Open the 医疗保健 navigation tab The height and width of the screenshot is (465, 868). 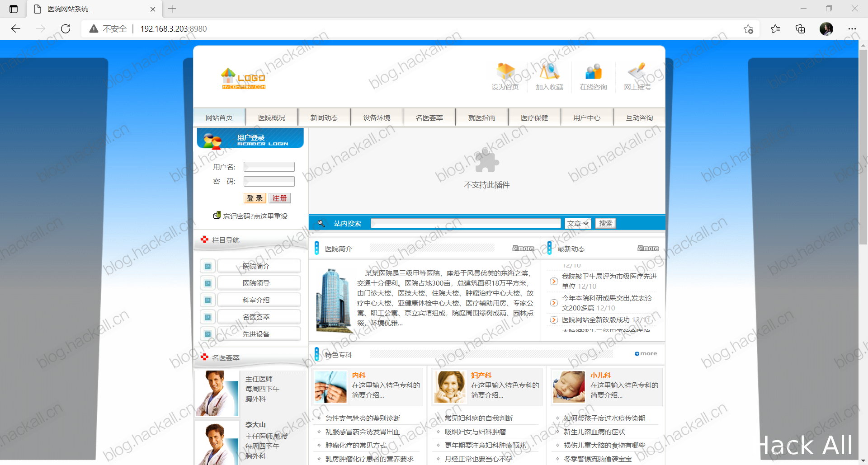pyautogui.click(x=534, y=117)
